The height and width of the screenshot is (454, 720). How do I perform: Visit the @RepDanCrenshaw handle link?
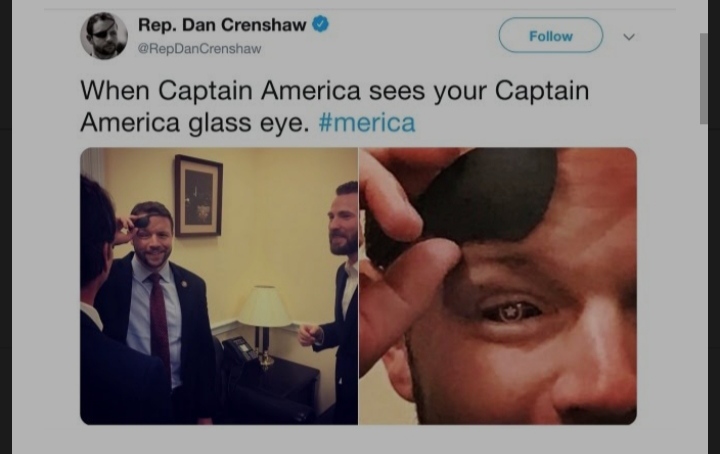(x=199, y=49)
